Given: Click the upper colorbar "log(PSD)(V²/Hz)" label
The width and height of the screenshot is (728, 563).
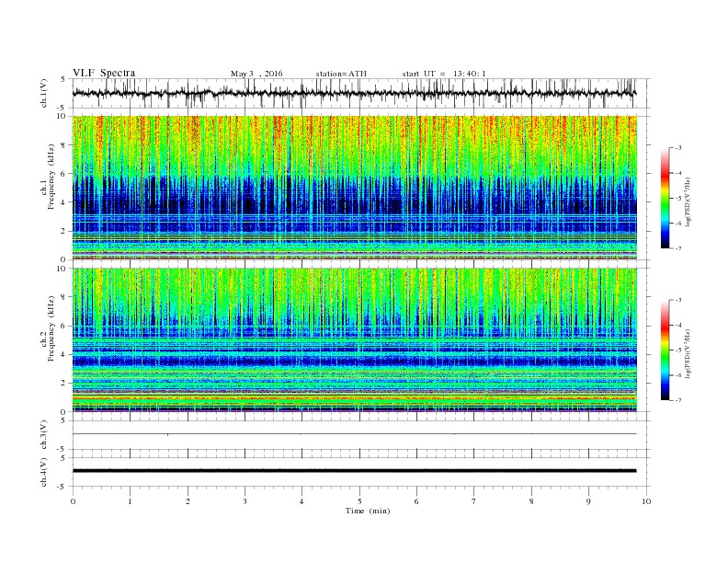Looking at the screenshot, I should pyautogui.click(x=688, y=202).
